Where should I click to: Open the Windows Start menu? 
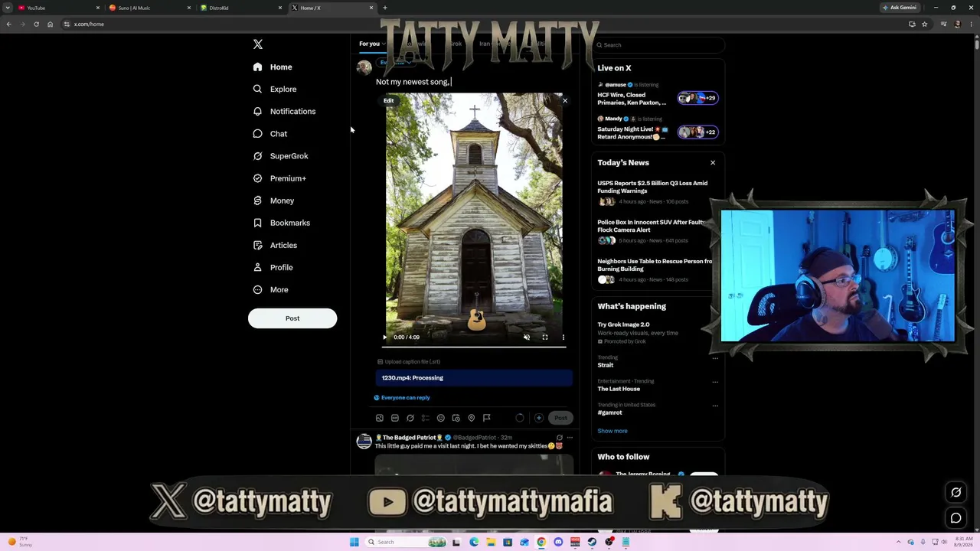[x=354, y=543]
